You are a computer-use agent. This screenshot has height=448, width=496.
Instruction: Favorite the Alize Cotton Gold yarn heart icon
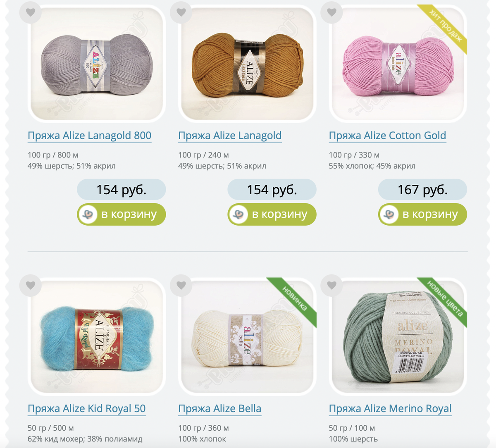(332, 12)
